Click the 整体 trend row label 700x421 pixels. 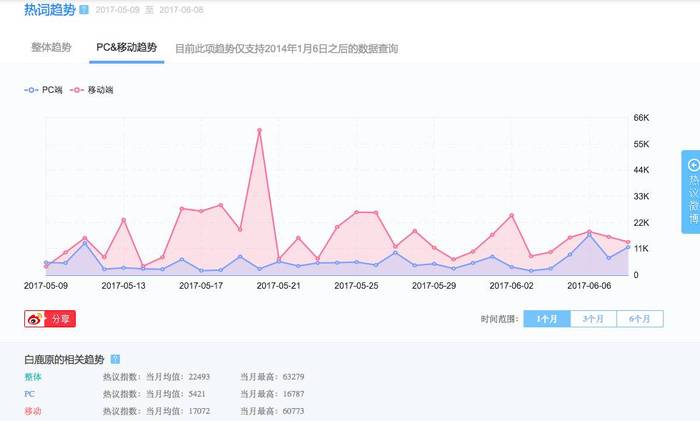coord(33,377)
